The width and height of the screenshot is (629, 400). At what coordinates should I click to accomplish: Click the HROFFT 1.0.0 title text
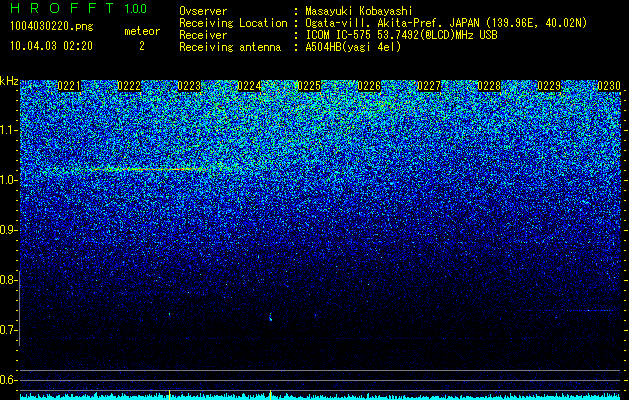click(x=79, y=8)
